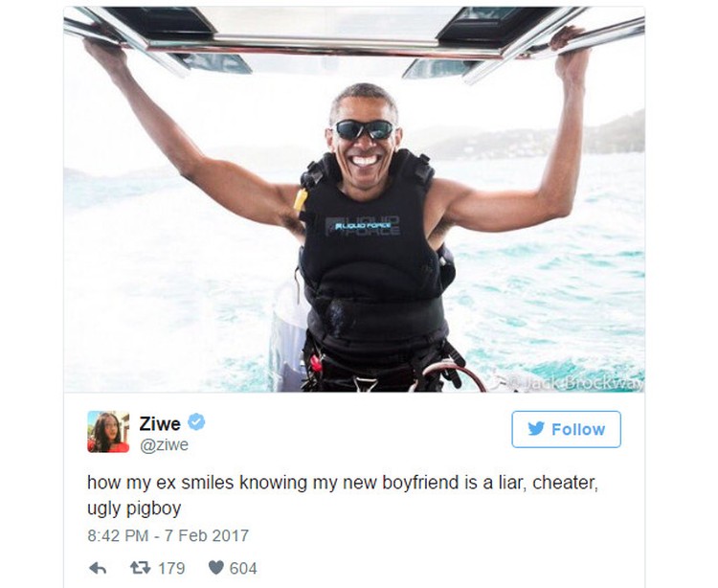The height and width of the screenshot is (588, 718).
Task: Open the 8:42 PM timestamp link
Action: pyautogui.click(x=118, y=535)
